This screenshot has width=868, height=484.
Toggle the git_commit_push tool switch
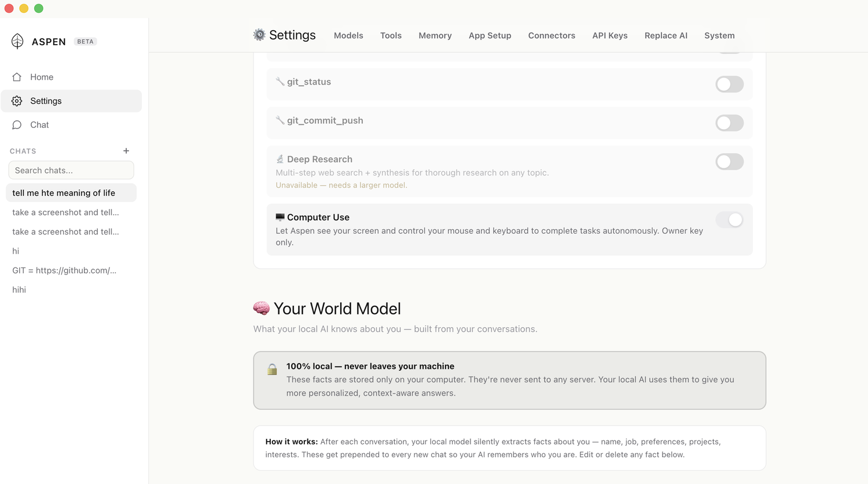pos(729,123)
